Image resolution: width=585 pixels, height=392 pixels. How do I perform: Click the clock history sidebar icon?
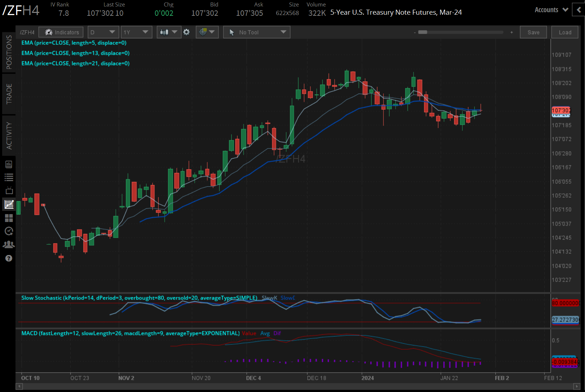(9, 231)
